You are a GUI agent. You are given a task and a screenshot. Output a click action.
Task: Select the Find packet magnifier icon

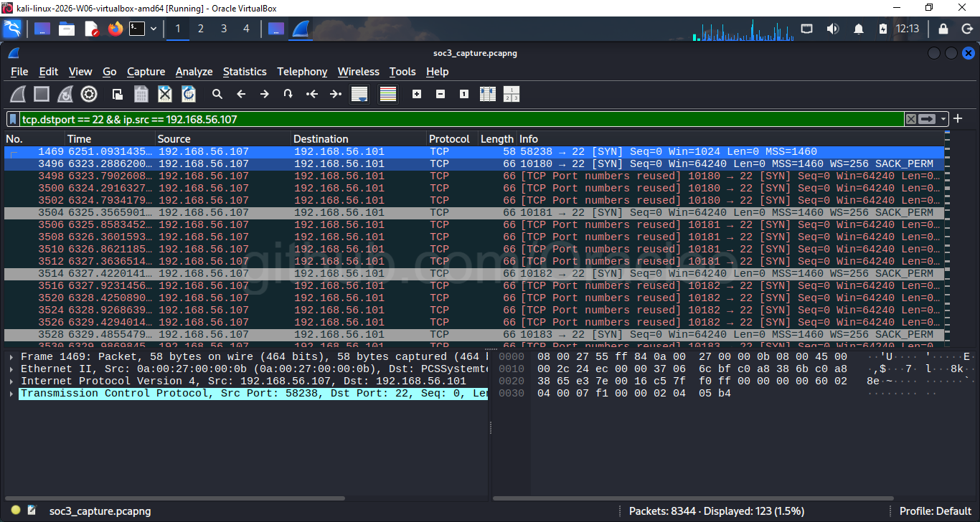(x=217, y=94)
